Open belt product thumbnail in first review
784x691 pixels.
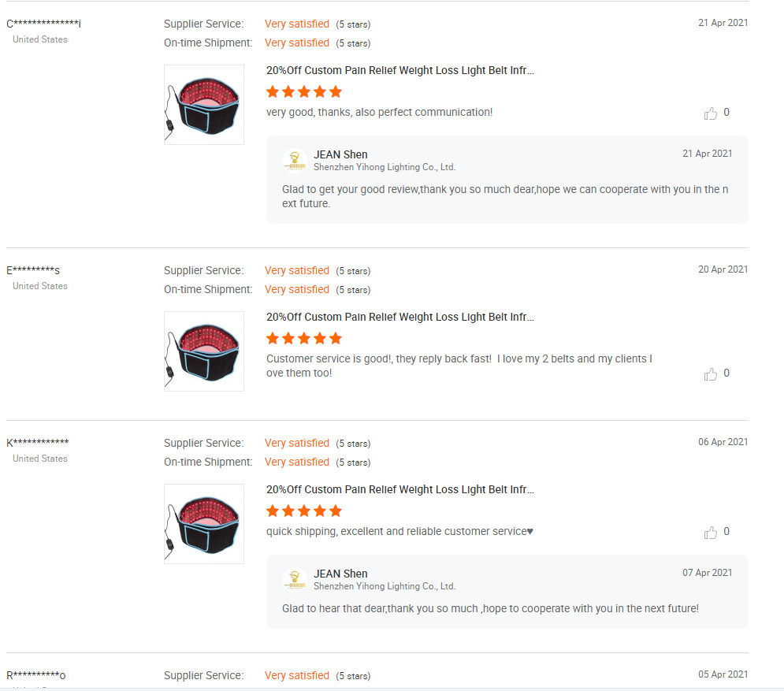[x=204, y=105]
